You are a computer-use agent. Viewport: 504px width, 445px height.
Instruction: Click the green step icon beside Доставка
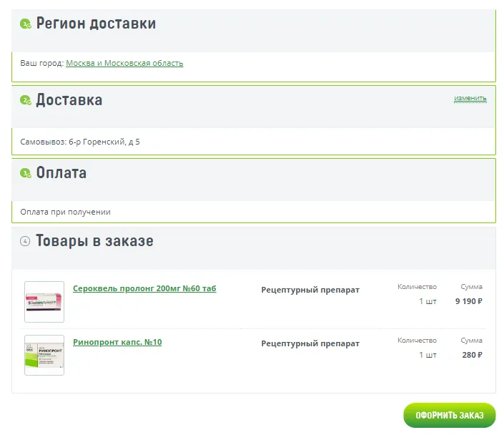point(25,100)
